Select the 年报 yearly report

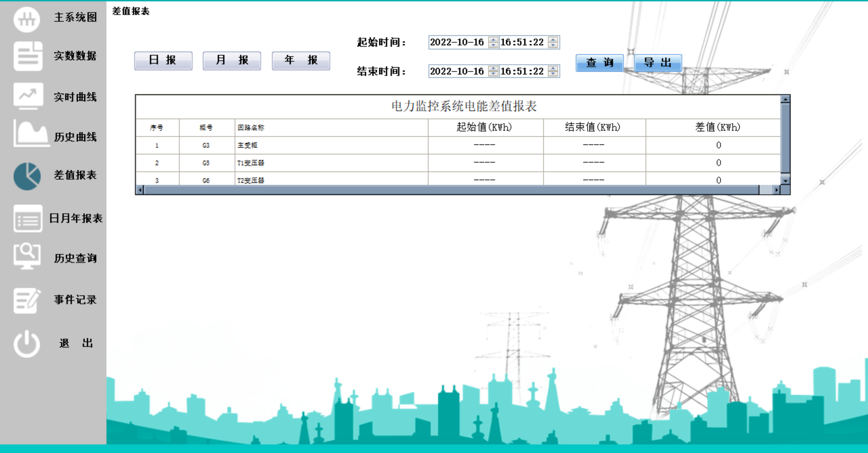[301, 60]
